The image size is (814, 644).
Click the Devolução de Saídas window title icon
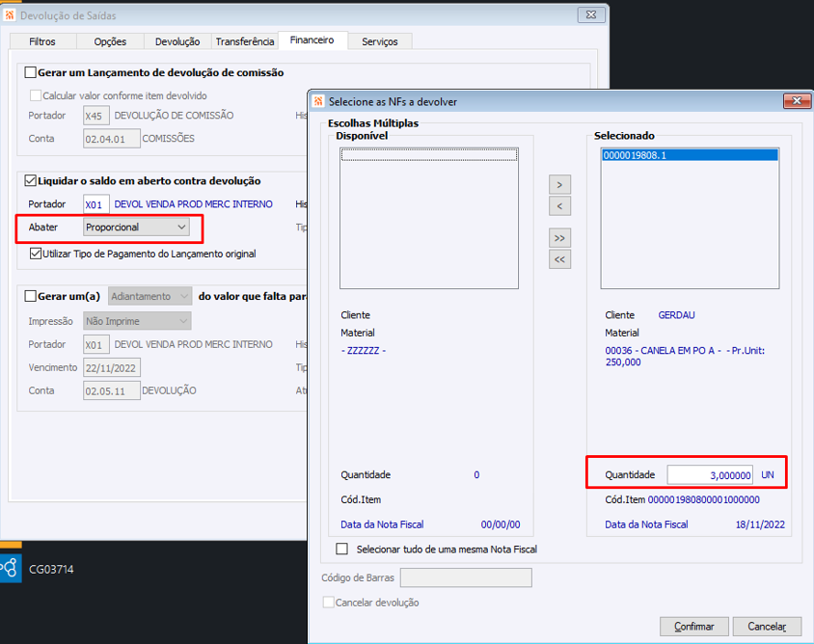coord(10,15)
